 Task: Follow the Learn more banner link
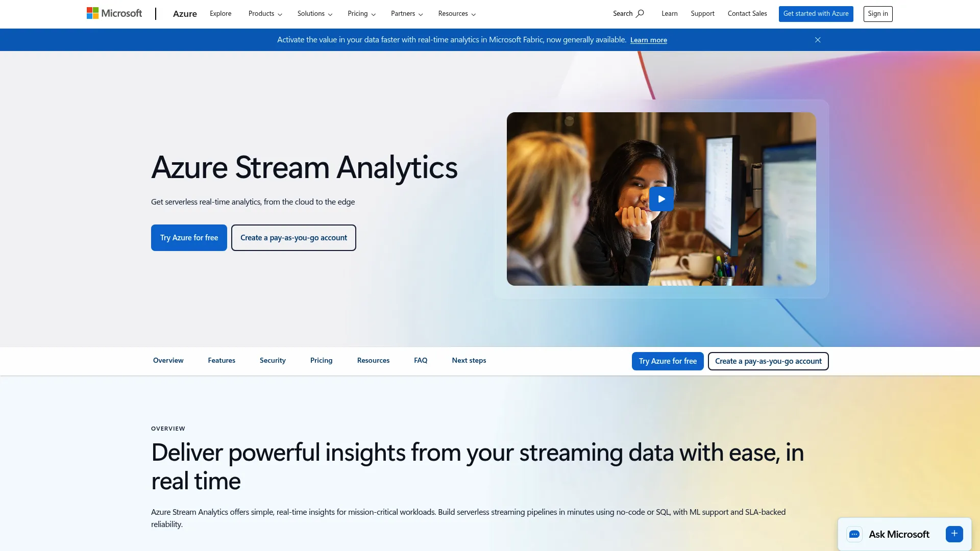(648, 40)
